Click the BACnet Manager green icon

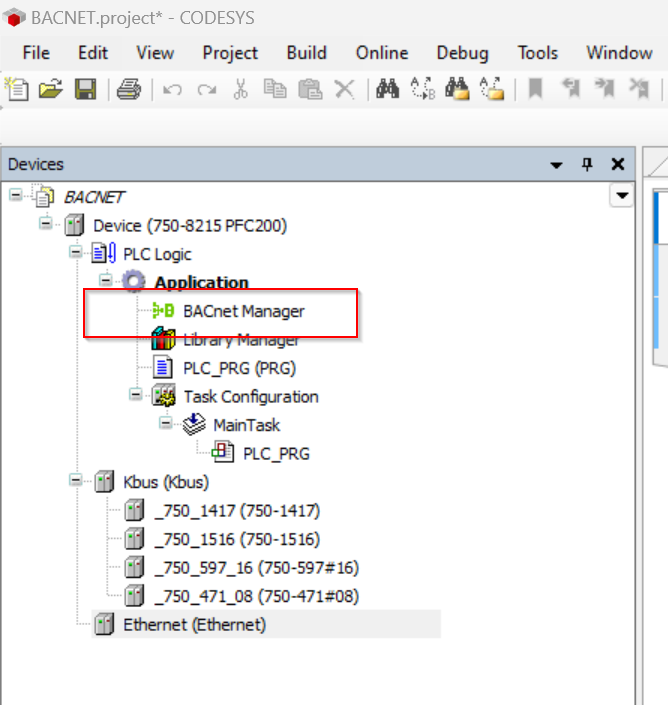[x=163, y=310]
